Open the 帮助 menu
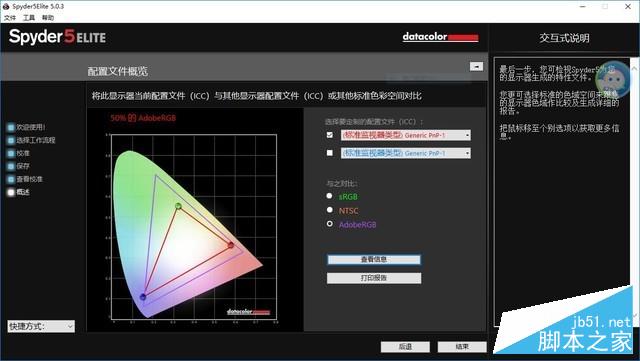This screenshot has height=361, width=640. pos(47,18)
